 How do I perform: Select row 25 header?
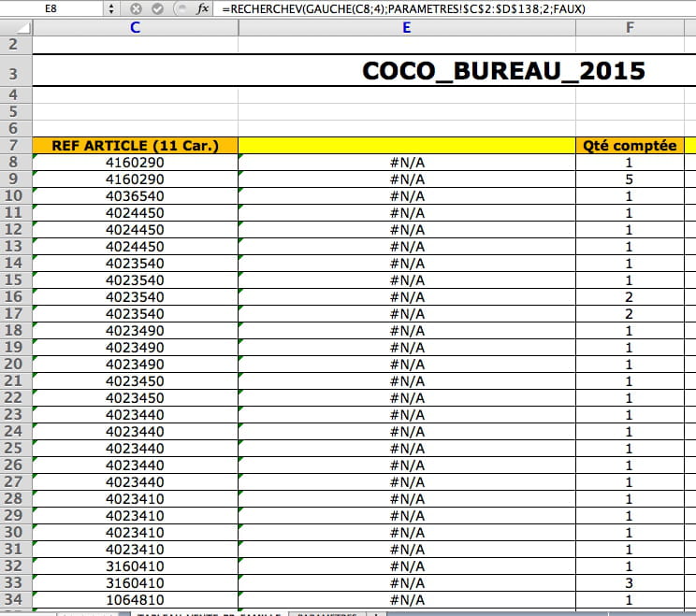13,448
